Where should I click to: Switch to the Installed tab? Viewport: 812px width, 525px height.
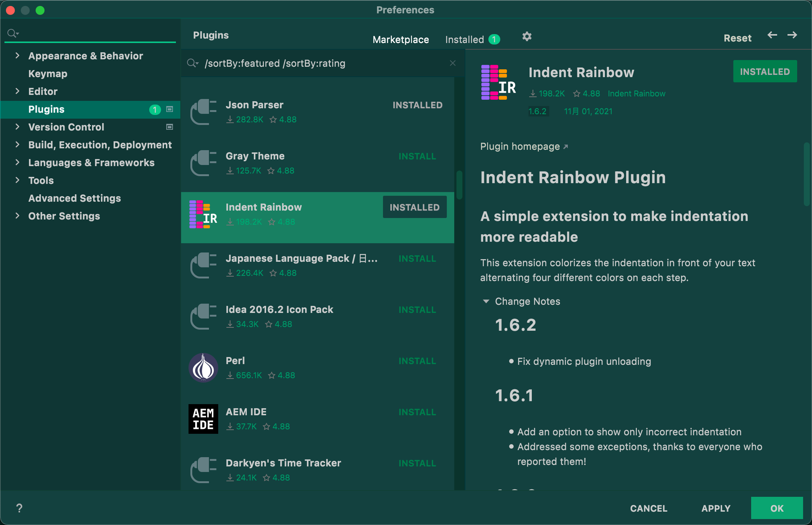465,39
